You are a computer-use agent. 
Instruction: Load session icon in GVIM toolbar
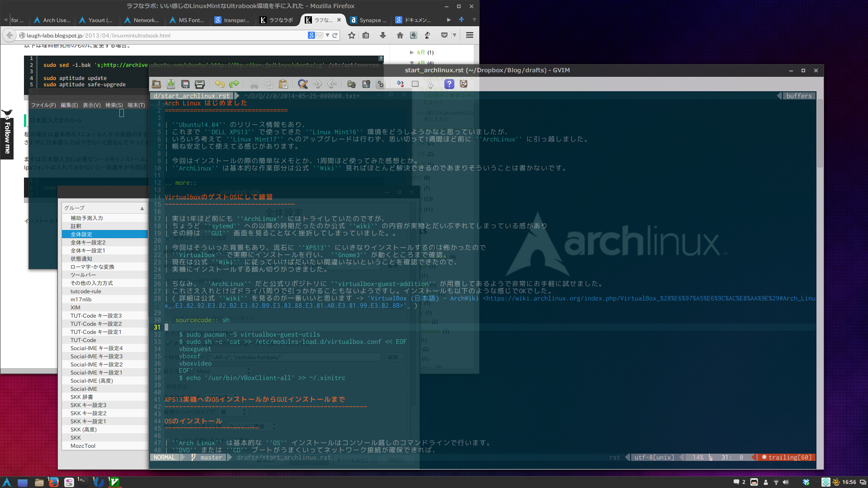coord(351,84)
